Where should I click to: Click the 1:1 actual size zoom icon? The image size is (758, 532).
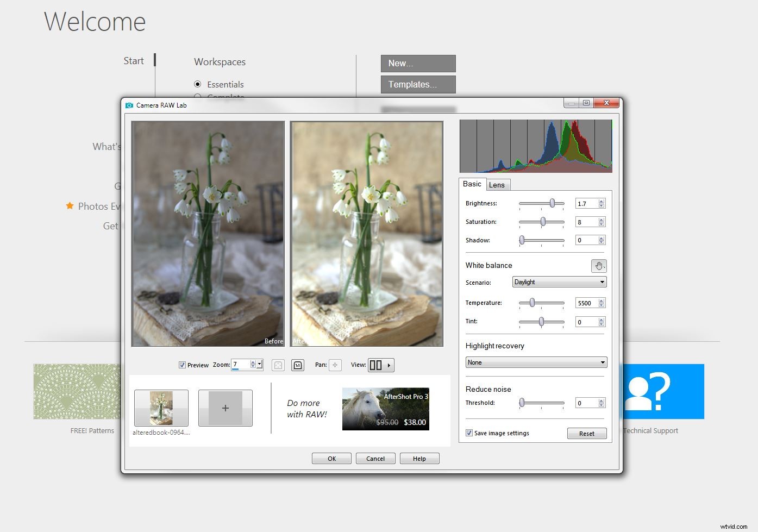tap(298, 365)
